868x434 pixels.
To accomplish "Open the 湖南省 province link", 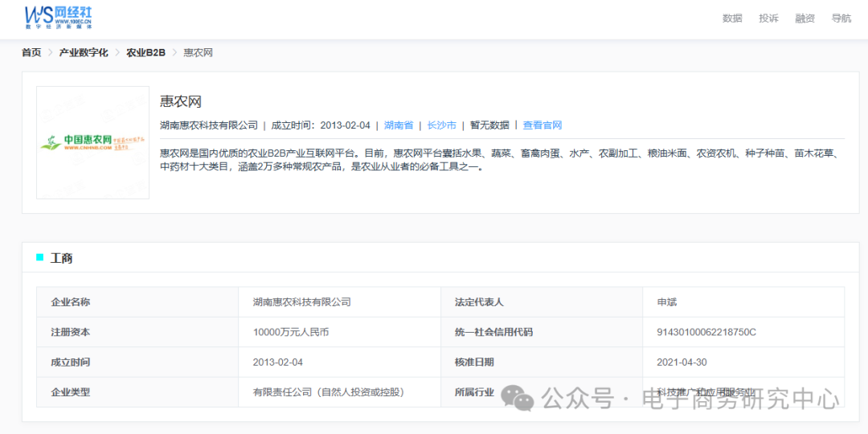I will (399, 125).
